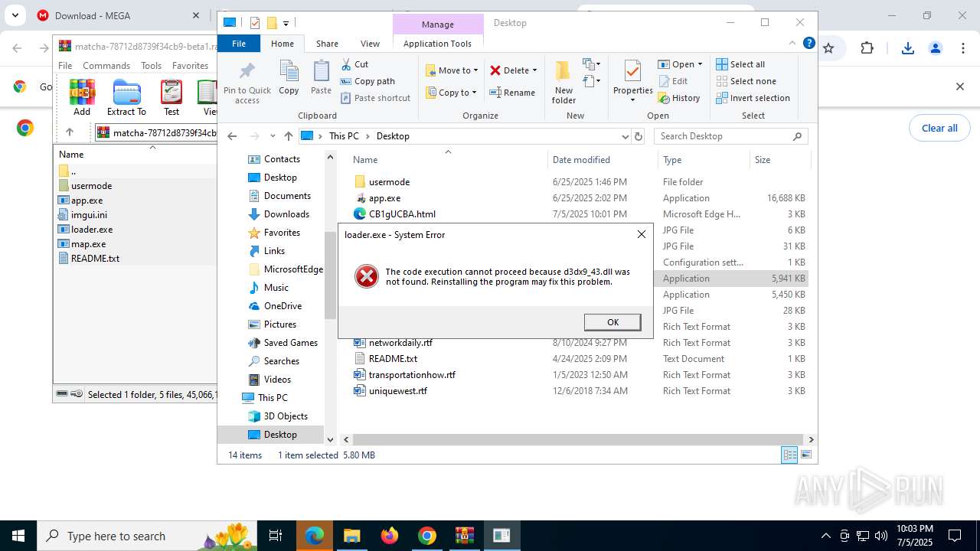Viewport: 980px width, 551px height.
Task: Click the Paste icon in the ribbon
Action: coord(321,72)
